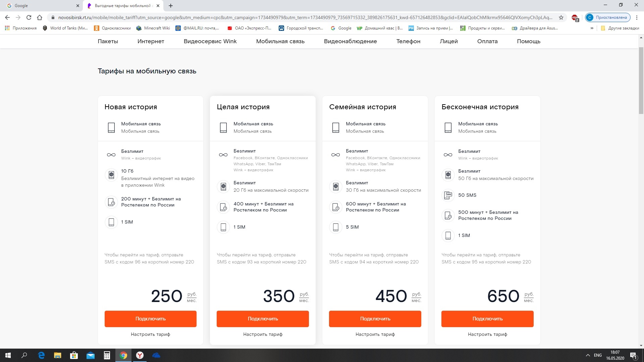644x362 pixels.
Task: Click infinity icon in Новая история card
Action: (x=111, y=155)
